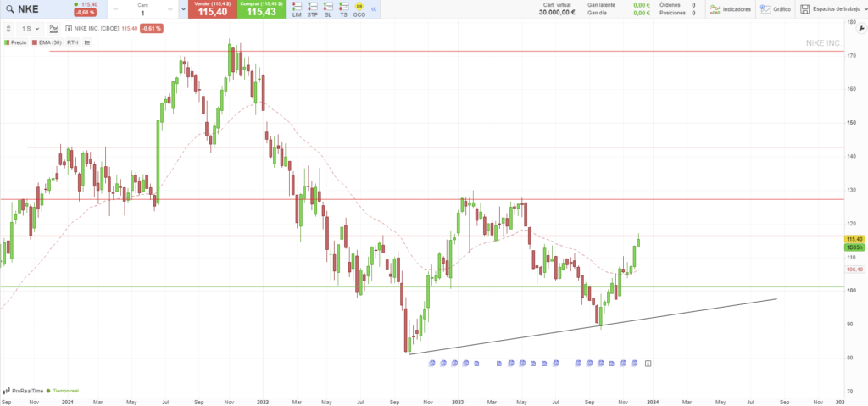Screen dimensions: 868x406
Task: Open chart settings via the wrench icon
Action: click(x=861, y=29)
